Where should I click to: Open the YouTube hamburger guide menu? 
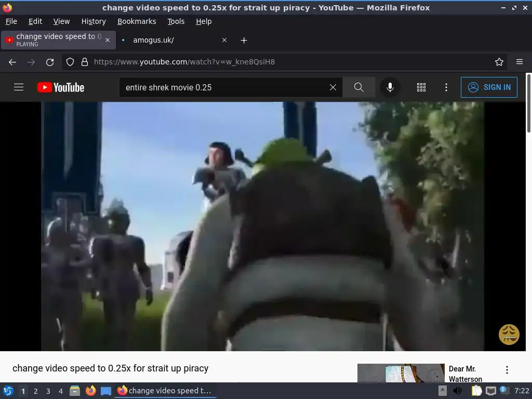click(x=19, y=87)
